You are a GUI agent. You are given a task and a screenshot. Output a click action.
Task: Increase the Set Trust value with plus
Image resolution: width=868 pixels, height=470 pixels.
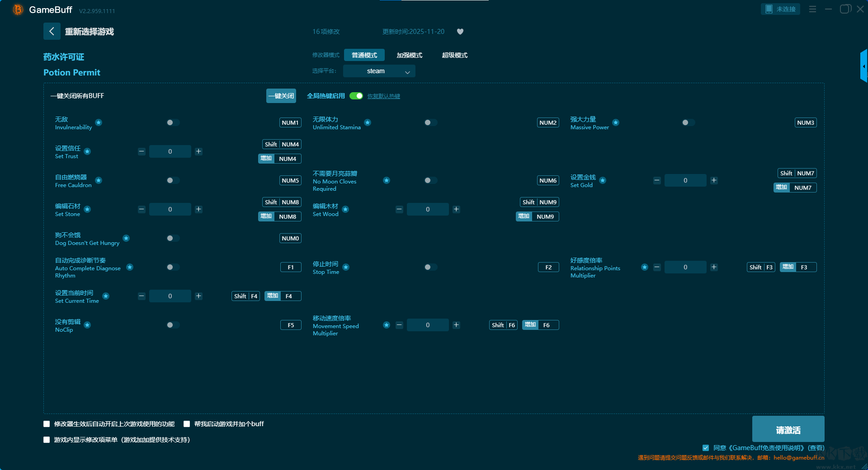pos(198,151)
